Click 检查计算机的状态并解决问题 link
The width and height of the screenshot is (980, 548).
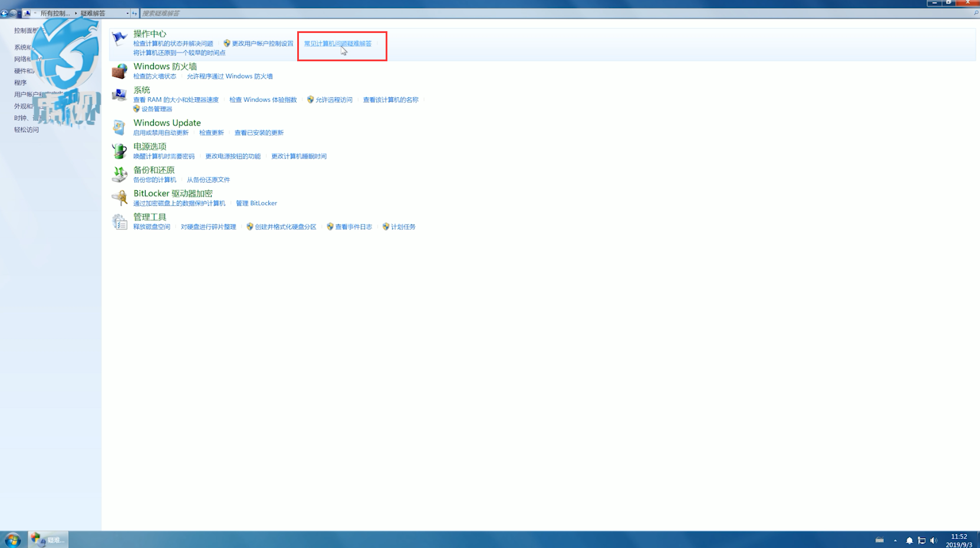click(173, 44)
